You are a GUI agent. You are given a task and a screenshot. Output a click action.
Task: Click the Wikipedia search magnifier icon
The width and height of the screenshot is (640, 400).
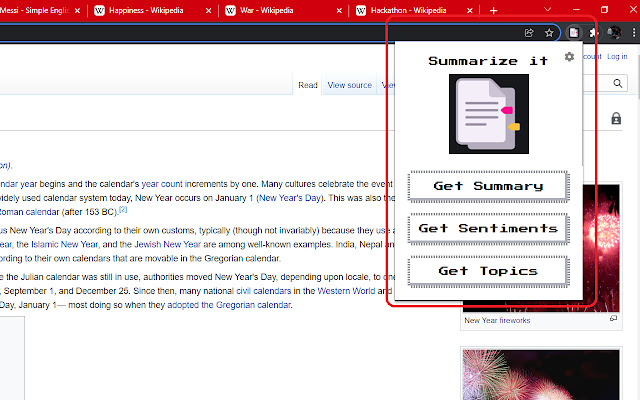coord(618,83)
